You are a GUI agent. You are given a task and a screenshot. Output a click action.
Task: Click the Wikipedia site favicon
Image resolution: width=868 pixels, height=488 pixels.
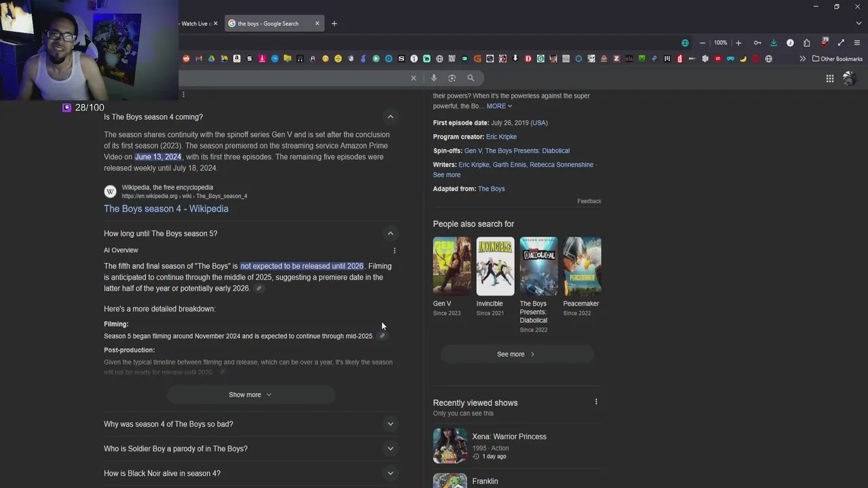click(x=110, y=192)
